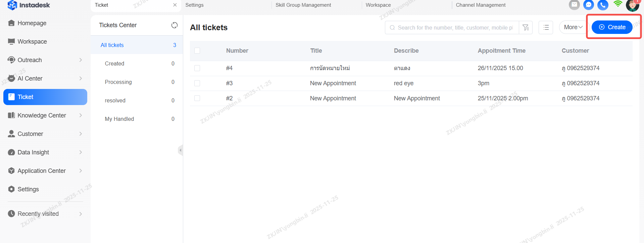The image size is (644, 243).
Task: Check the select-all checkbox in table header
Action: pyautogui.click(x=197, y=51)
